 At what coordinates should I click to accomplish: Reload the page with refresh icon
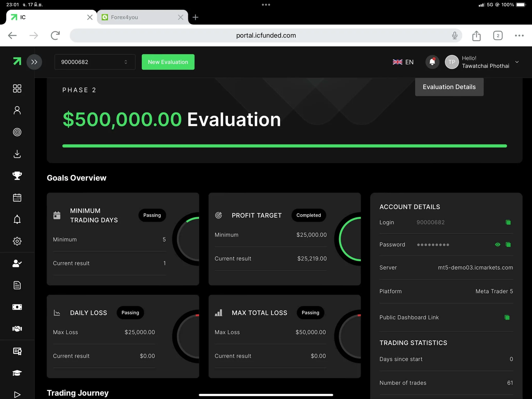[x=55, y=35]
